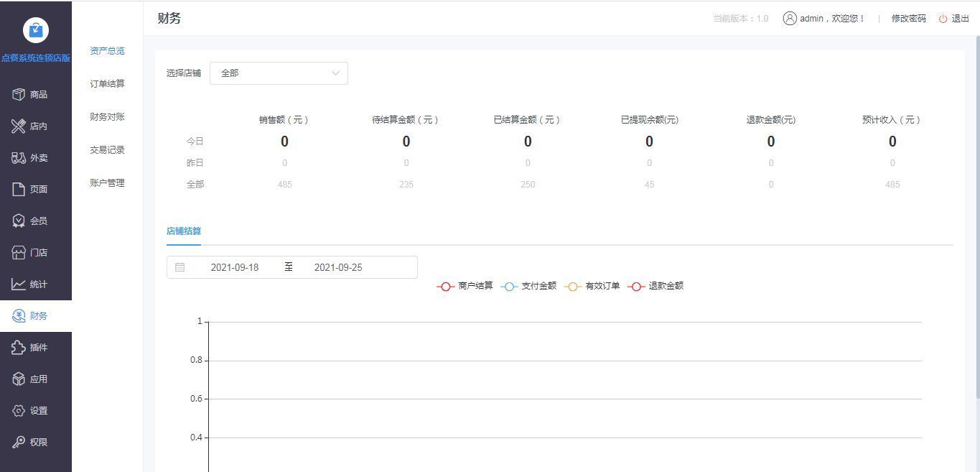Click 点餐系统连锁店版 title link

[x=36, y=58]
